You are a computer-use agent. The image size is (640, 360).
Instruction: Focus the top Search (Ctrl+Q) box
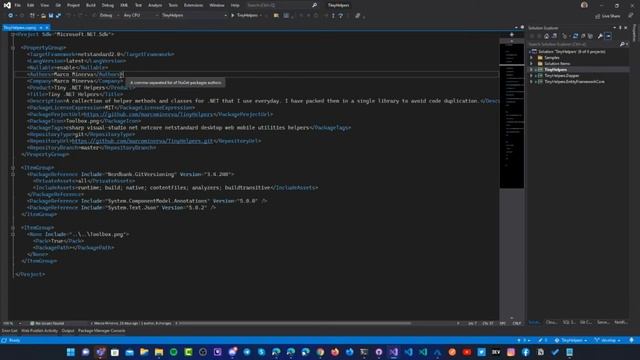coord(282,5)
